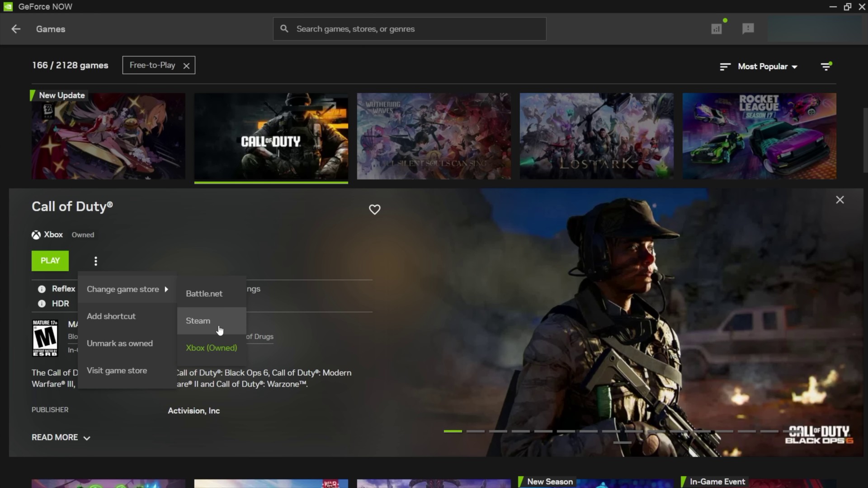Select Steam from the store submenu
Image resolution: width=868 pixels, height=488 pixels.
[198, 321]
